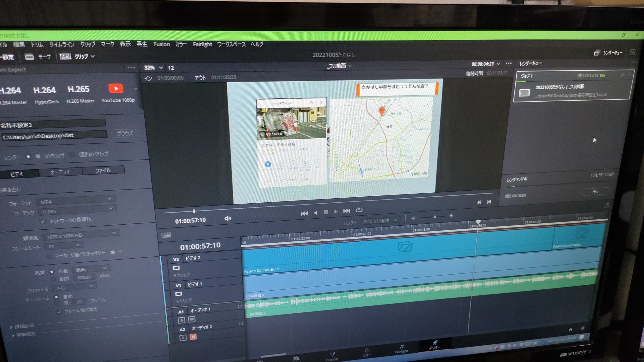Open the 解像度 1920 x 1080 HD dropdown

[x=81, y=234]
